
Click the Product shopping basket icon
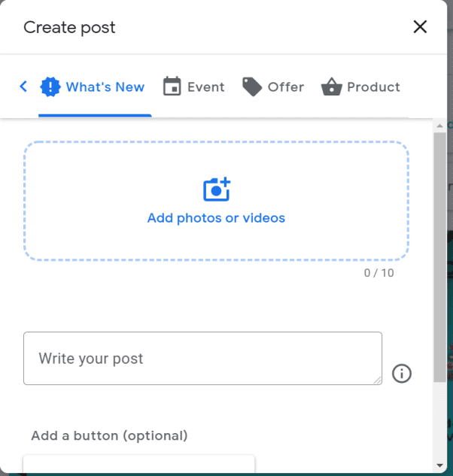tap(331, 86)
